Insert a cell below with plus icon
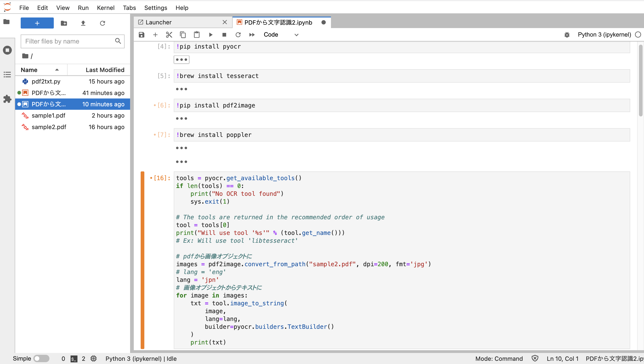The image size is (644, 364). [155, 35]
